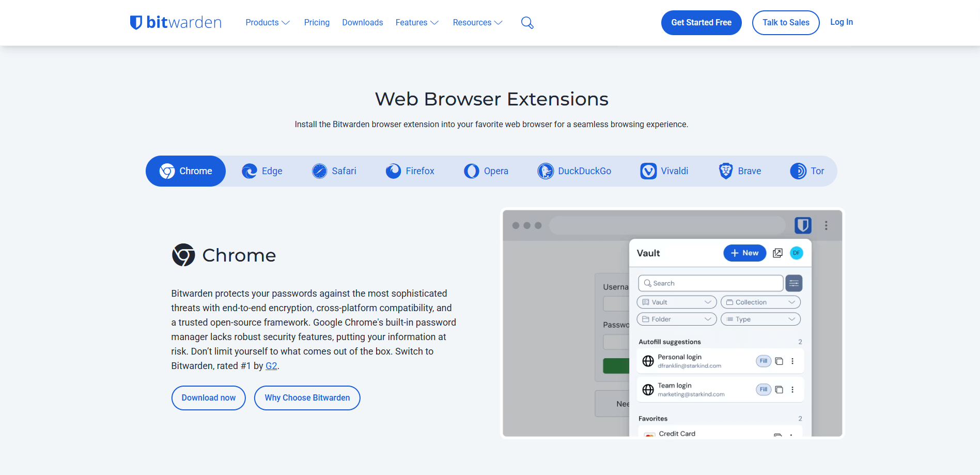This screenshot has width=980, height=475.
Task: Switch to the Safari extension tab
Action: [x=334, y=171]
